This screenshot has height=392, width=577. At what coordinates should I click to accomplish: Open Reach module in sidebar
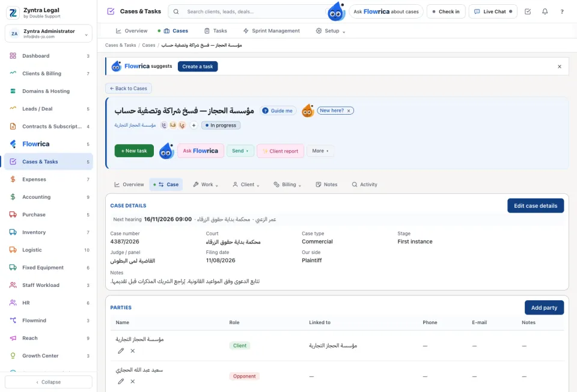tap(49, 338)
